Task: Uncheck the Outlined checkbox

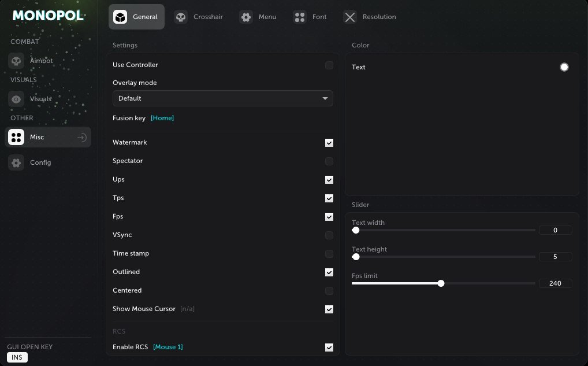Action: pyautogui.click(x=329, y=272)
